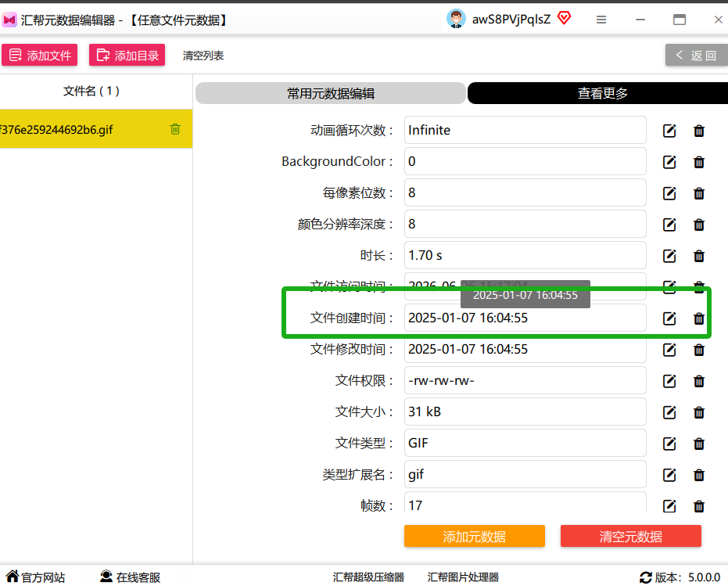
Task: Delete the 文件创建时间 entry
Action: tap(699, 318)
